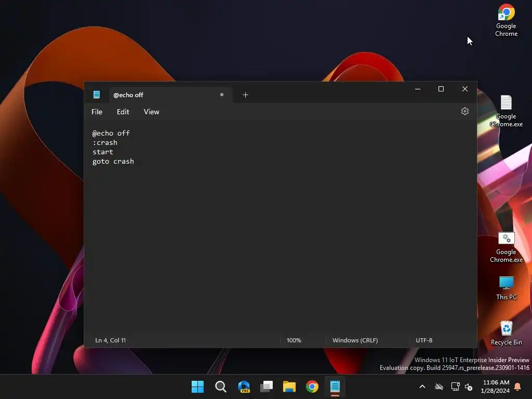
Task: Place cursor on the '@echo off' line
Action: 111,134
